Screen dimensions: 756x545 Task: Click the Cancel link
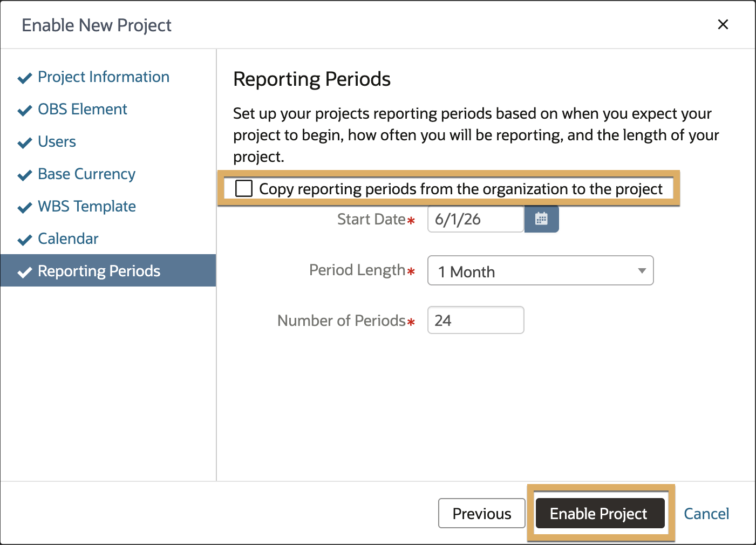(706, 513)
